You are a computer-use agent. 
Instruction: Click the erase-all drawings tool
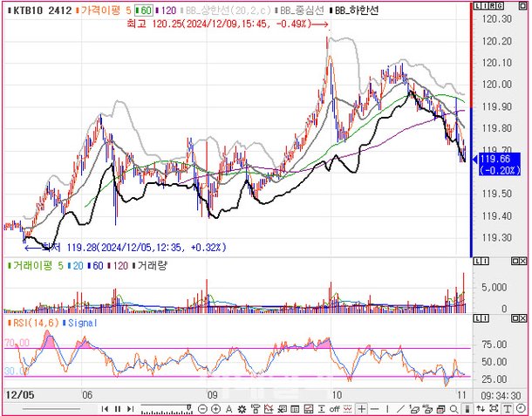(428, 409)
